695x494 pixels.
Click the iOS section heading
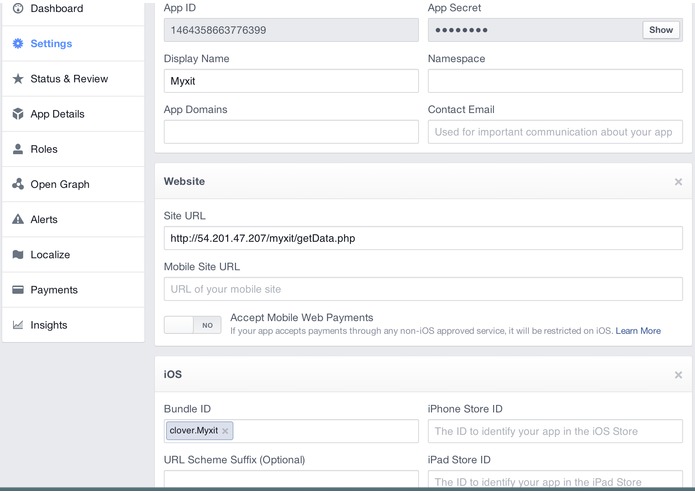point(173,374)
